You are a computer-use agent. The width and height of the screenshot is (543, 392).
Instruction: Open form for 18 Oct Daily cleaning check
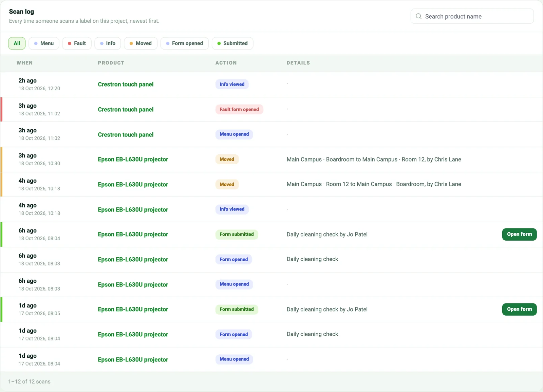[519, 234]
